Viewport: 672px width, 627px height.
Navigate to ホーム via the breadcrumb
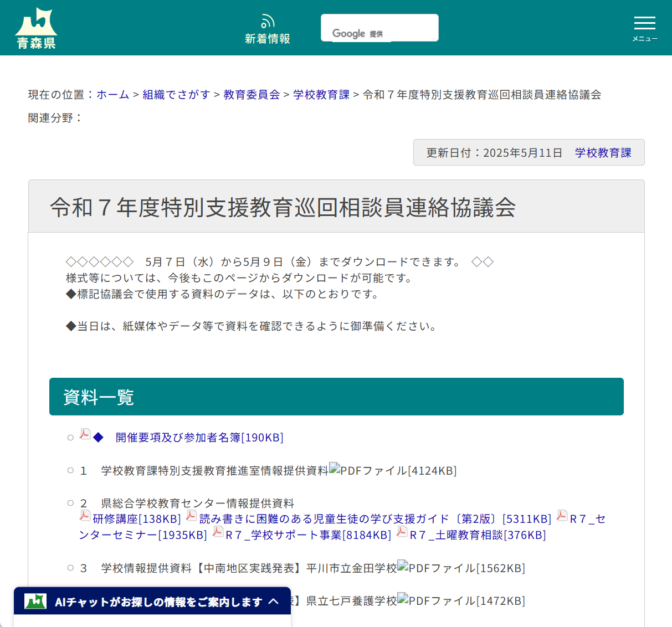112,95
